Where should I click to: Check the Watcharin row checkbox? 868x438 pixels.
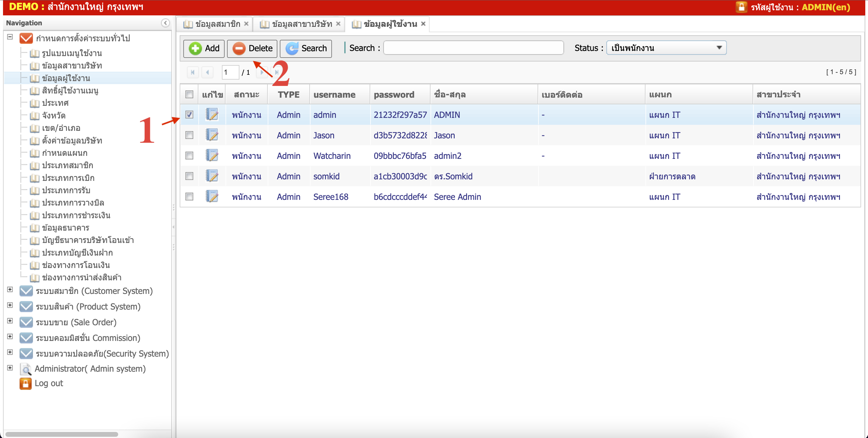tap(189, 156)
